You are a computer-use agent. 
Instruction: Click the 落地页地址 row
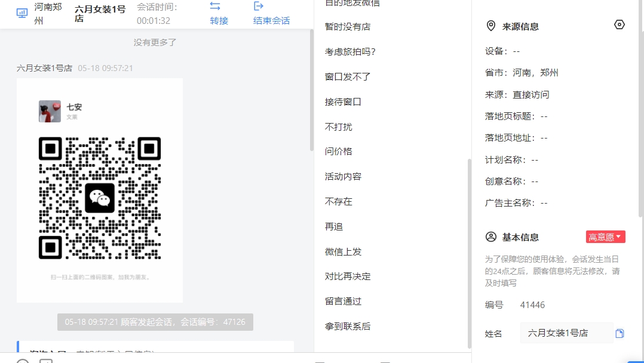[x=516, y=138]
